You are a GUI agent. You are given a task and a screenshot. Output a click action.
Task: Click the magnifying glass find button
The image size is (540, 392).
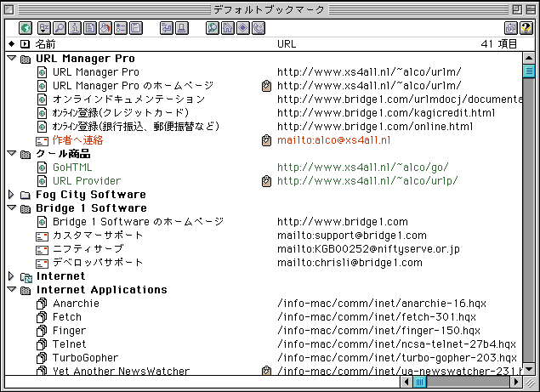[x=60, y=28]
